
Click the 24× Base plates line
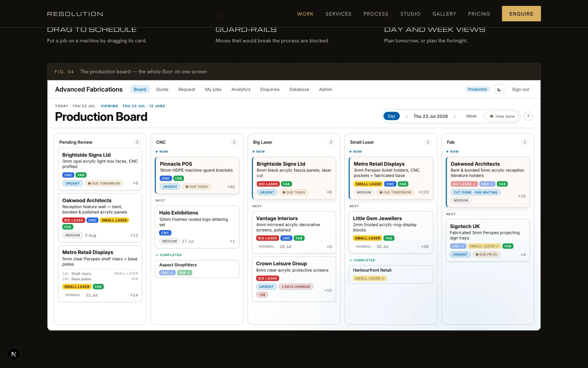(100, 279)
